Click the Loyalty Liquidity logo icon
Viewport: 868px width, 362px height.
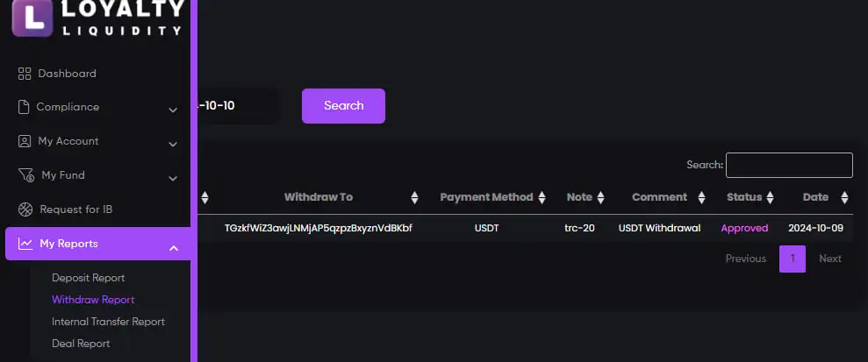tap(33, 18)
